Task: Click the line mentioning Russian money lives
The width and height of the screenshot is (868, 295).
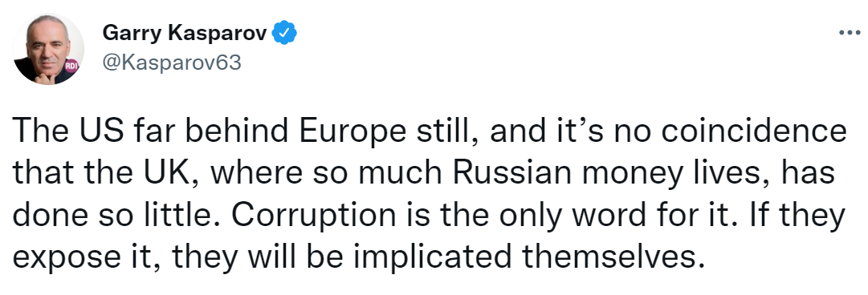Action: [423, 173]
